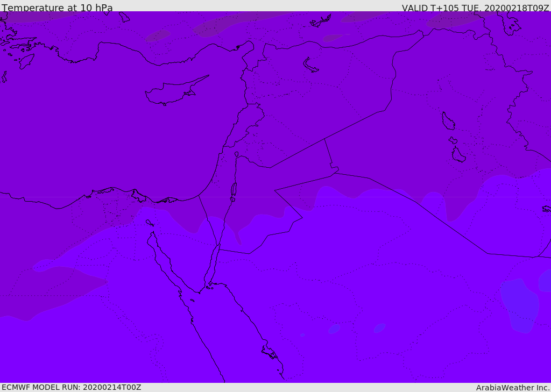Image resolution: width=551 pixels, height=392 pixels.
Task: Click the 'Temperature at 10 hPa' title
Action: pos(57,8)
